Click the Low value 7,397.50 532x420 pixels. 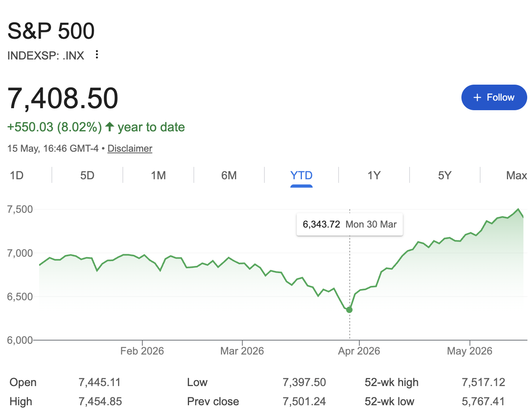pos(304,382)
